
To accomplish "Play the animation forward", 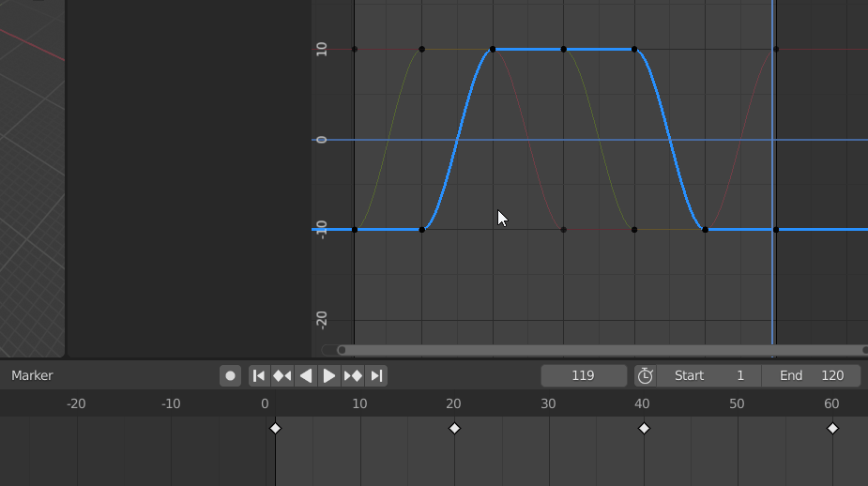I will pos(328,376).
